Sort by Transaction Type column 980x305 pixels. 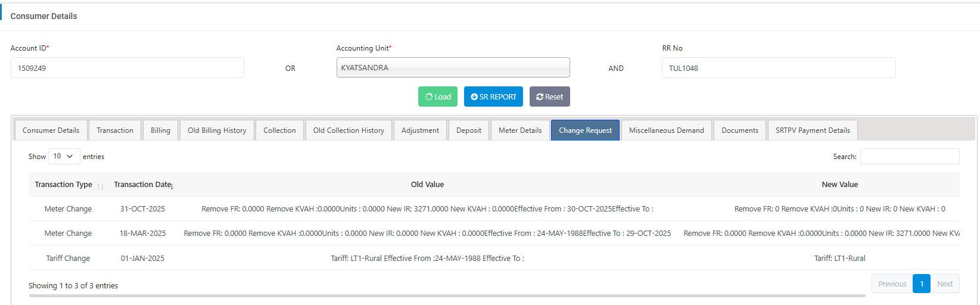69,185
